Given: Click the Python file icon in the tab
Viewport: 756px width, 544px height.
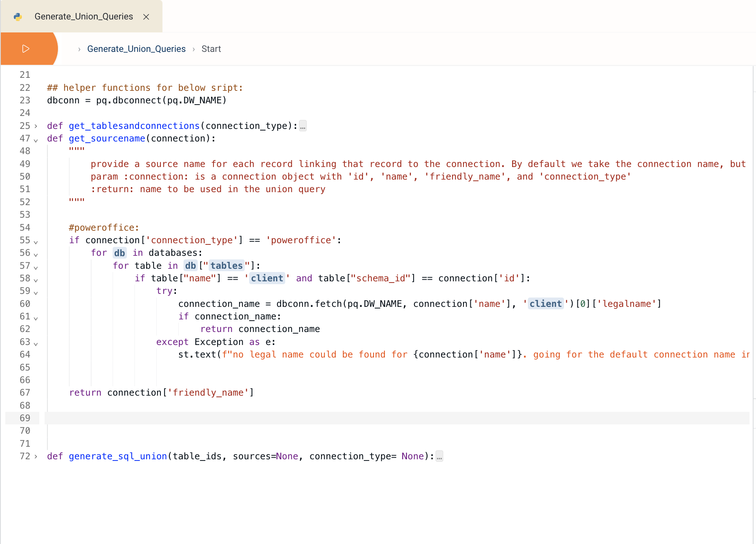Looking at the screenshot, I should click(x=18, y=17).
